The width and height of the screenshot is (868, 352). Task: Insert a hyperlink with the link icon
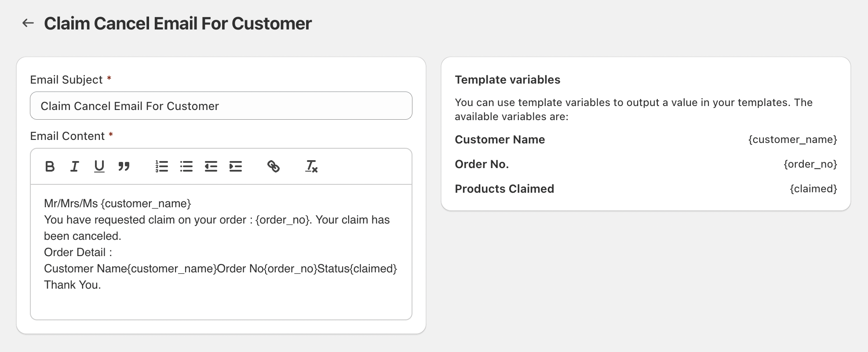pyautogui.click(x=274, y=166)
